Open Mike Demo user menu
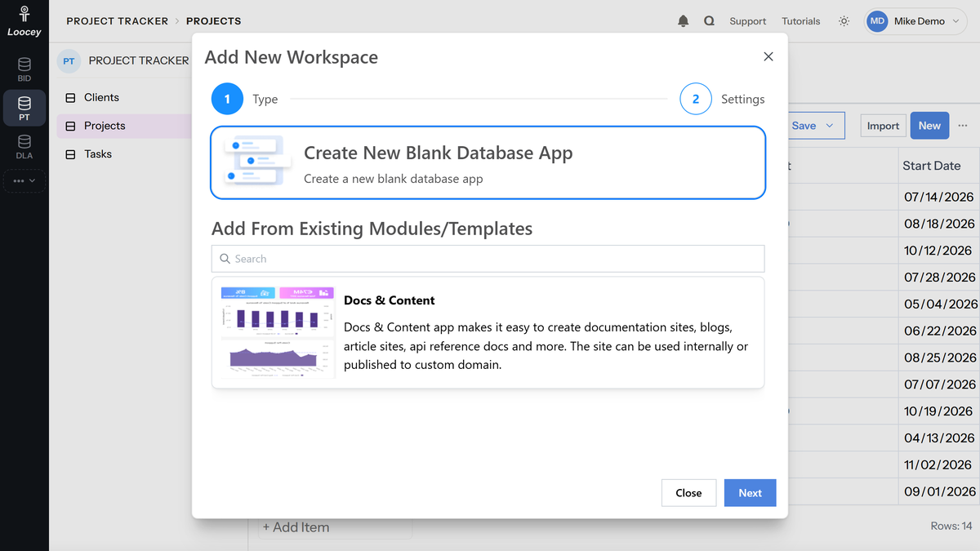 click(x=916, y=21)
